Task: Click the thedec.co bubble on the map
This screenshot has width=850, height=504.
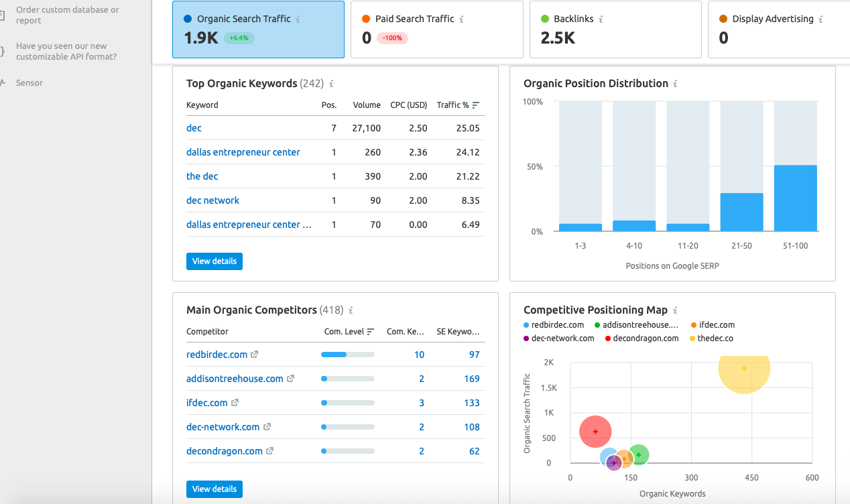Action: point(744,368)
